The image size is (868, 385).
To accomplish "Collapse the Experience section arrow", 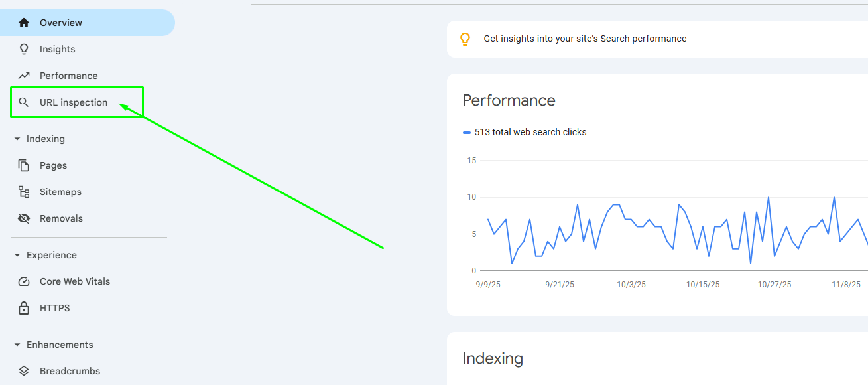I will pos(17,255).
